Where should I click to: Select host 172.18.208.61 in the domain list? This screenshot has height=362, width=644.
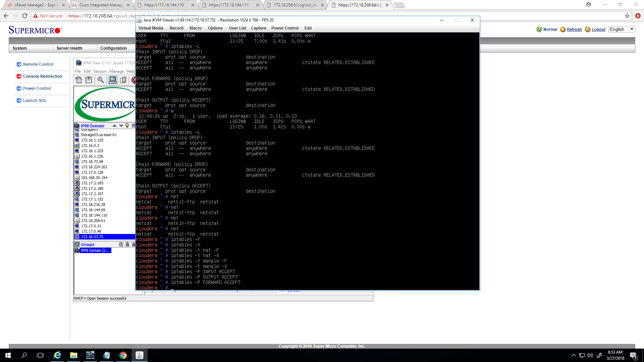pyautogui.click(x=93, y=221)
